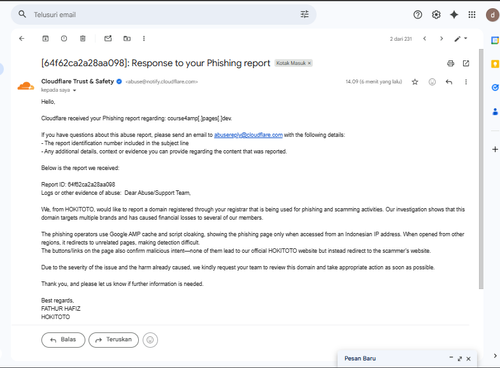The image size is (500, 368).
Task: Open the email in a new window
Action: [466, 63]
